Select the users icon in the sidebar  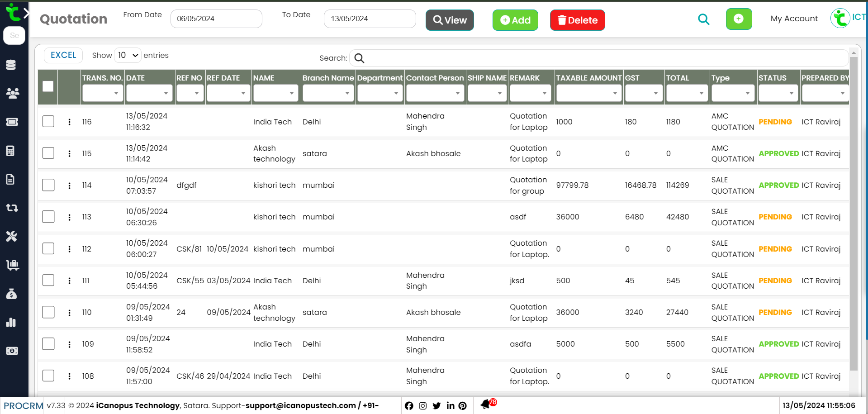[12, 93]
